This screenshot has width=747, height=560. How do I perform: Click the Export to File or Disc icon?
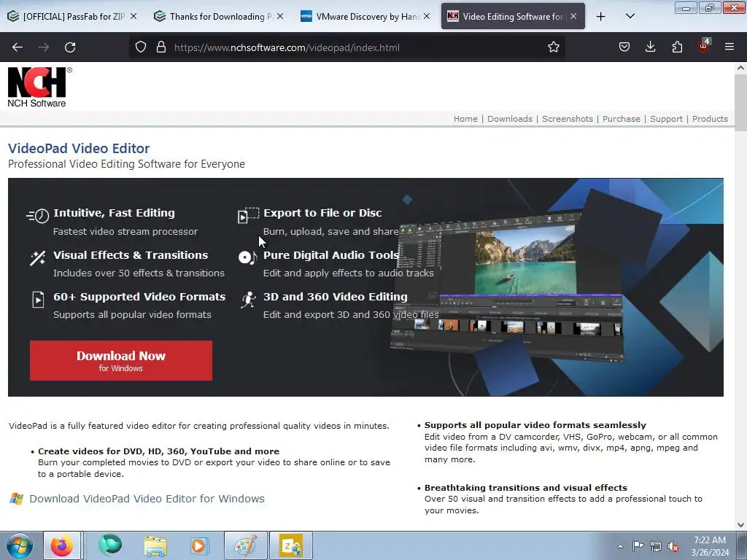click(248, 215)
